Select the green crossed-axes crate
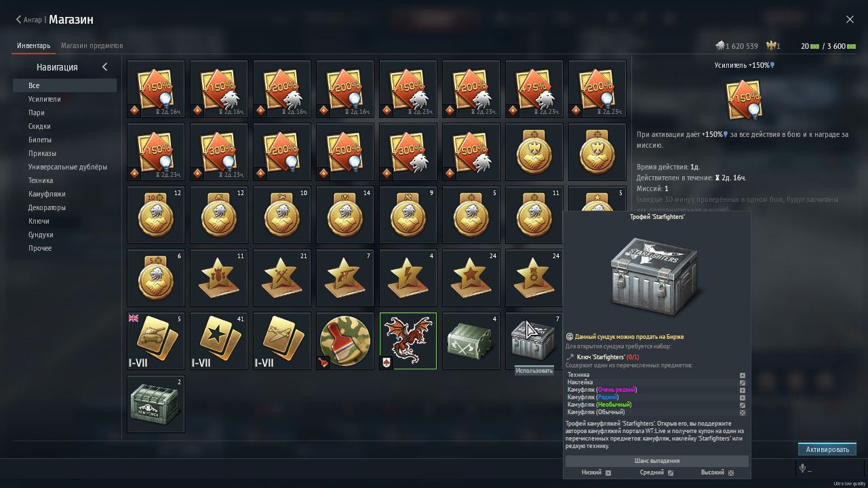This screenshot has height=488, width=868. click(x=471, y=341)
